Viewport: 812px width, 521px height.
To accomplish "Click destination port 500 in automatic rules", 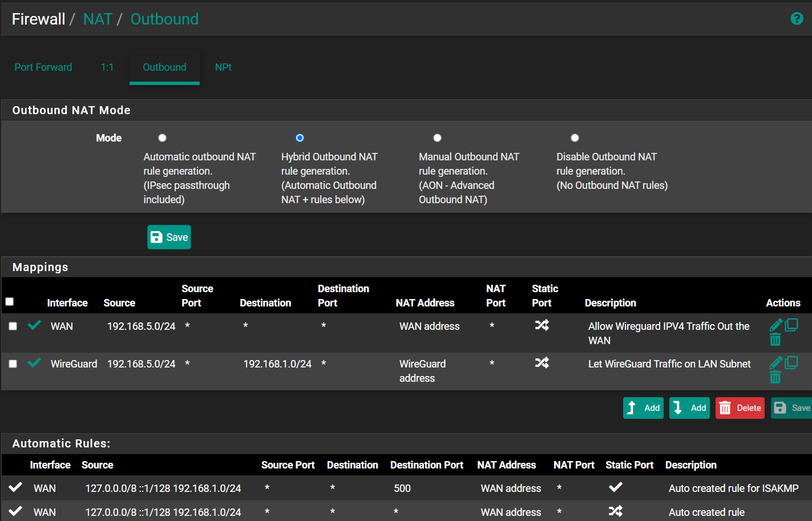I will click(402, 488).
